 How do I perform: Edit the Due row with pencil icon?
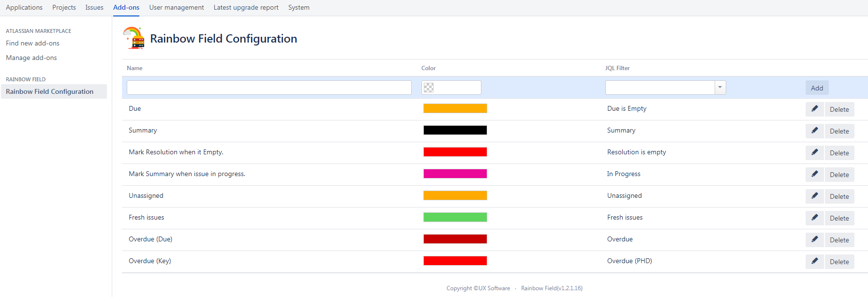815,109
